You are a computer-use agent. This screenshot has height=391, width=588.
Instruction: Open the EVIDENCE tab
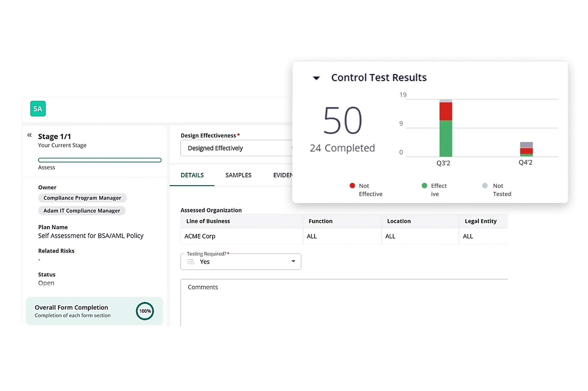pyautogui.click(x=283, y=175)
